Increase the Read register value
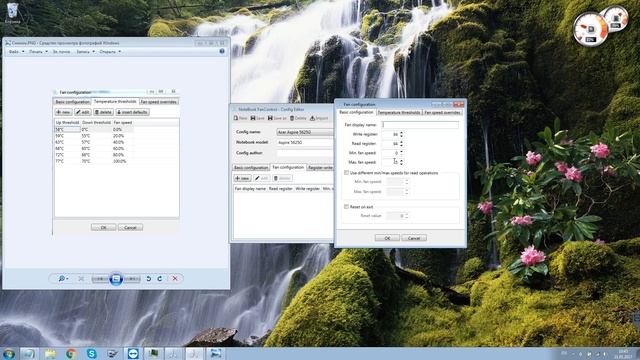Image resolution: width=640 pixels, height=360 pixels. coord(402,142)
